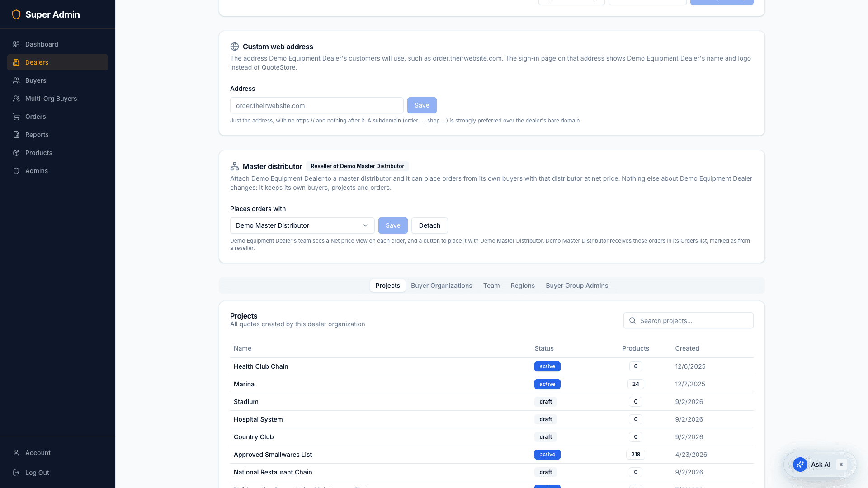This screenshot has width=868, height=488.
Task: Switch to the Projects tab
Action: click(387, 286)
